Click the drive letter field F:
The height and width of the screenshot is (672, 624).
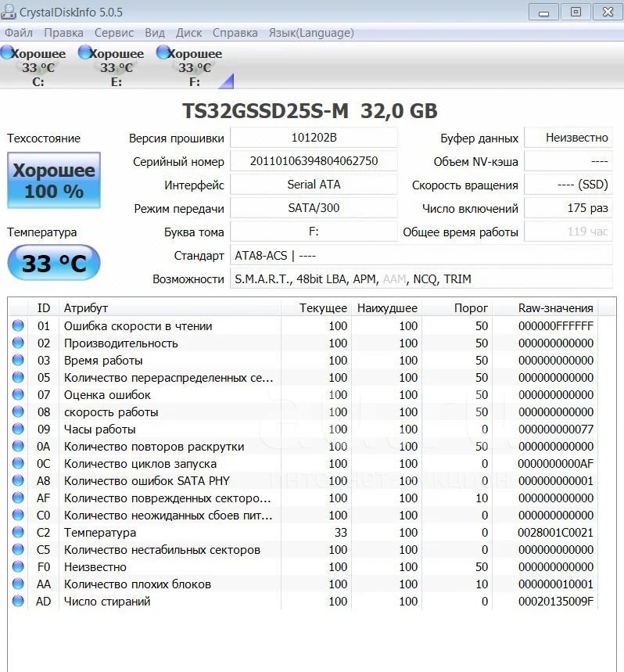point(314,232)
